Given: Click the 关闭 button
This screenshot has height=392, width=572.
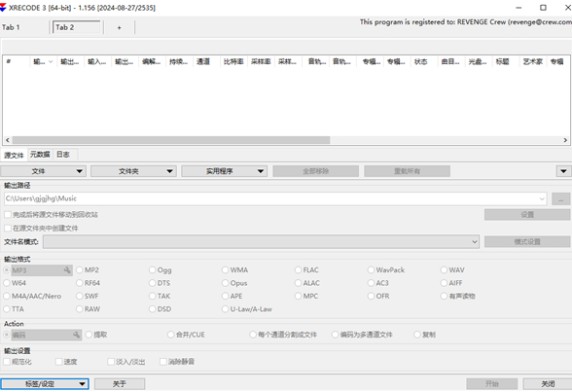Looking at the screenshot, I should coord(548,384).
